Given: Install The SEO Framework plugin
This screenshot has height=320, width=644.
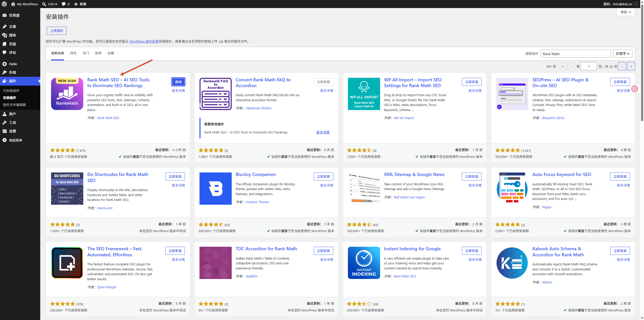Looking at the screenshot, I should point(175,251).
